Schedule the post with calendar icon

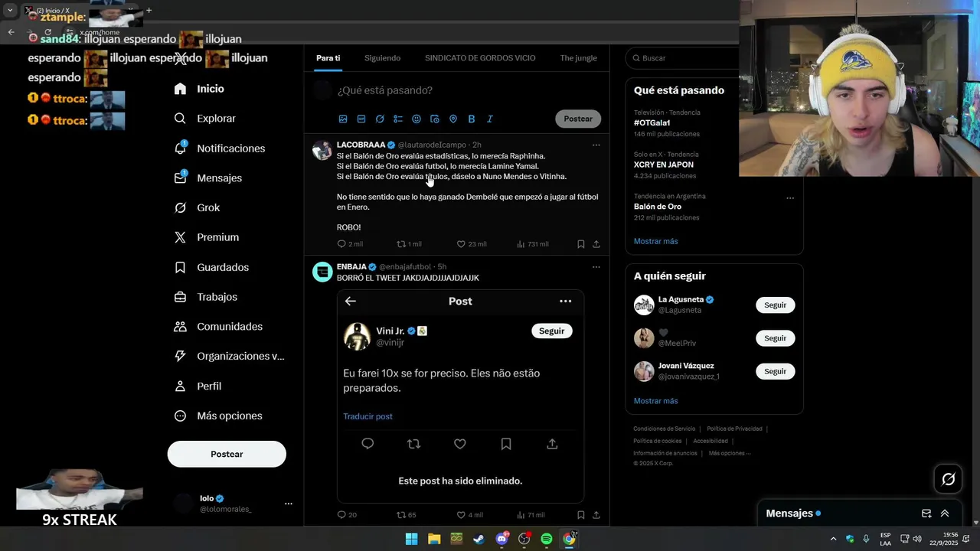[435, 119]
